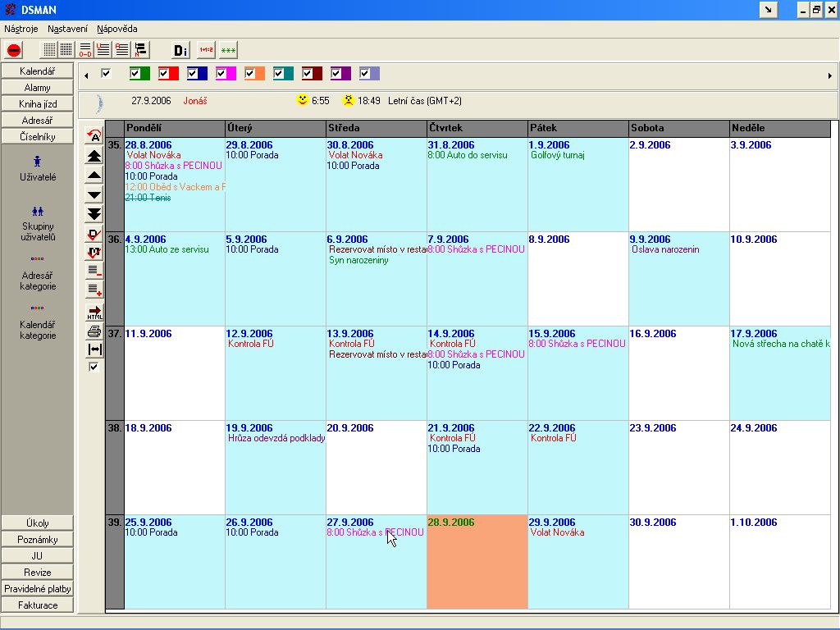Select highlighted day 28.9.2006
The height and width of the screenshot is (630, 840).
click(x=477, y=562)
